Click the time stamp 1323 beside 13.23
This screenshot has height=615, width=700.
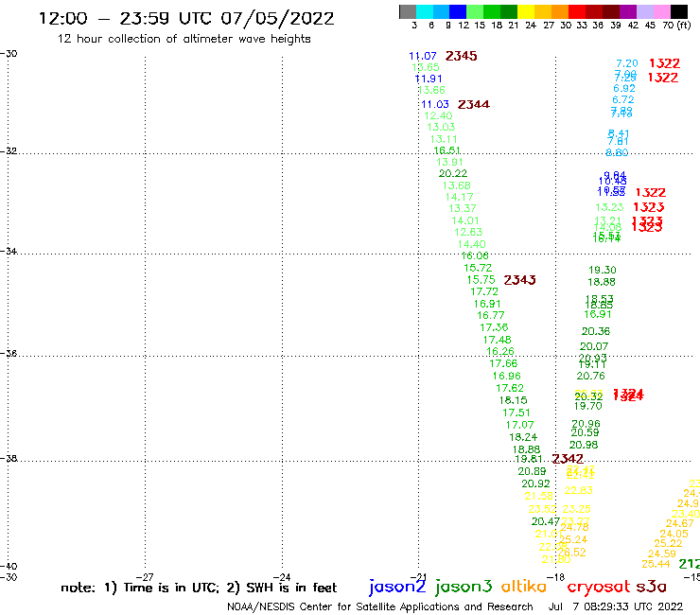pyautogui.click(x=649, y=207)
